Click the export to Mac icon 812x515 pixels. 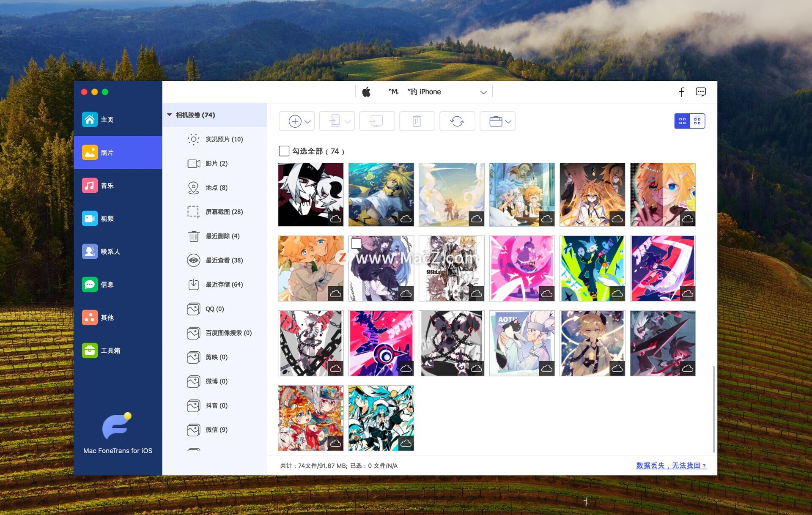376,121
